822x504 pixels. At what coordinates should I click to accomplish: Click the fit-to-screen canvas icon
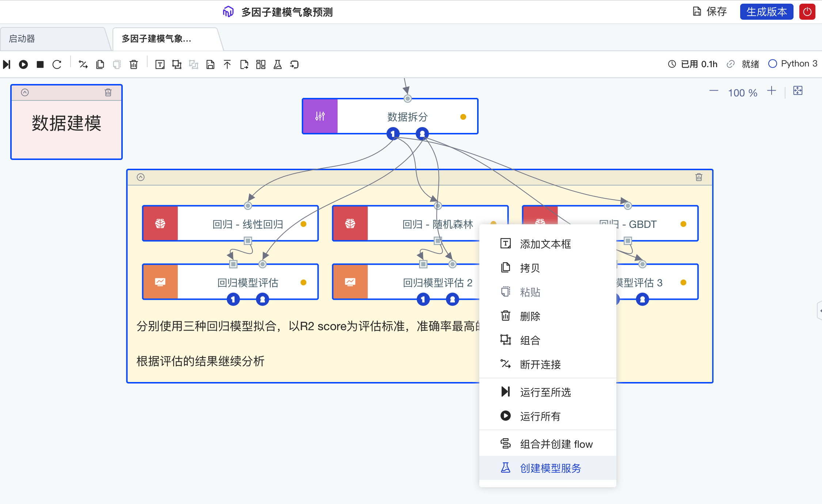pyautogui.click(x=798, y=91)
